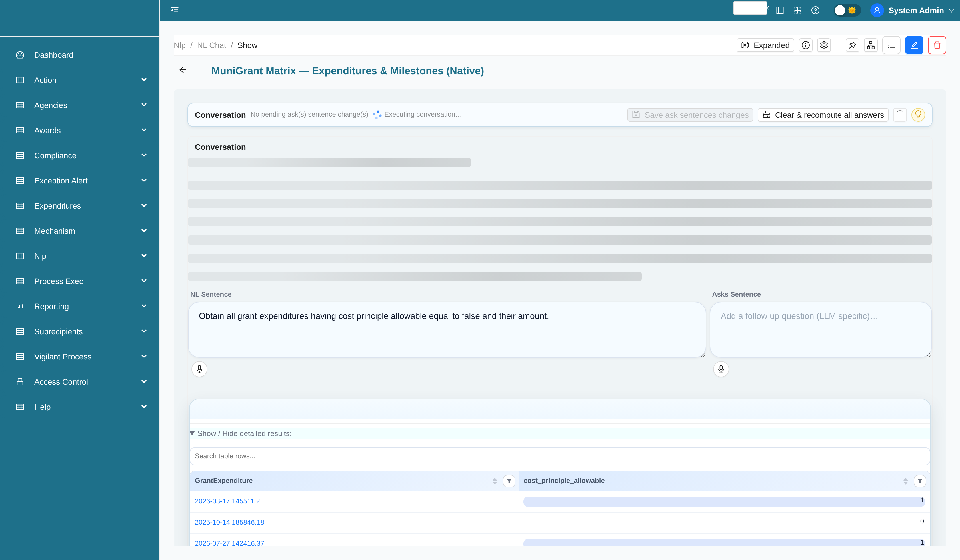Click the Expanded view button
This screenshot has height=560, width=960.
coord(765,45)
